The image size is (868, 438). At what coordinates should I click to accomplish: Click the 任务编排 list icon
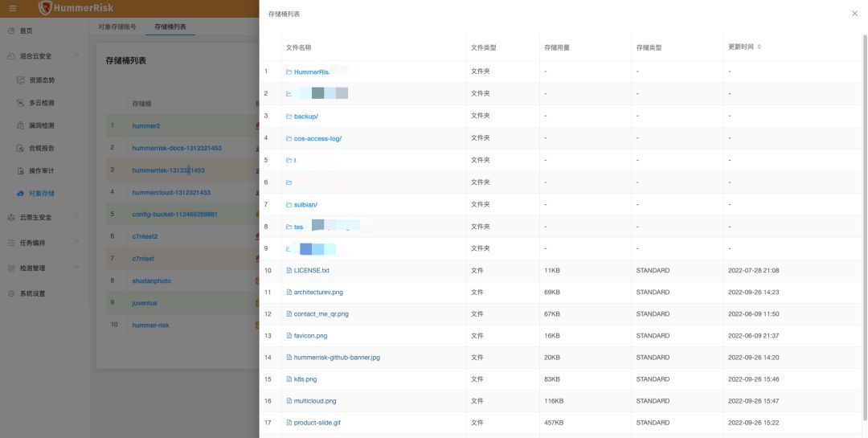(11, 243)
